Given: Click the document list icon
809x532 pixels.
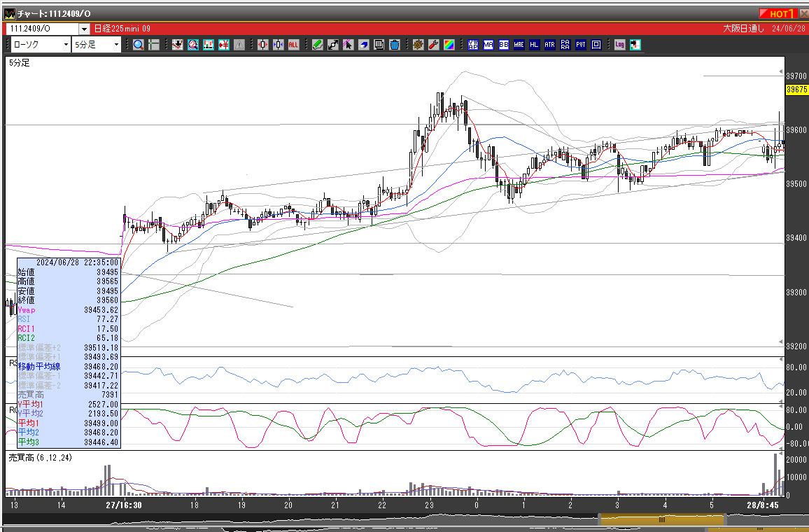Looking at the screenshot, I should (x=379, y=45).
